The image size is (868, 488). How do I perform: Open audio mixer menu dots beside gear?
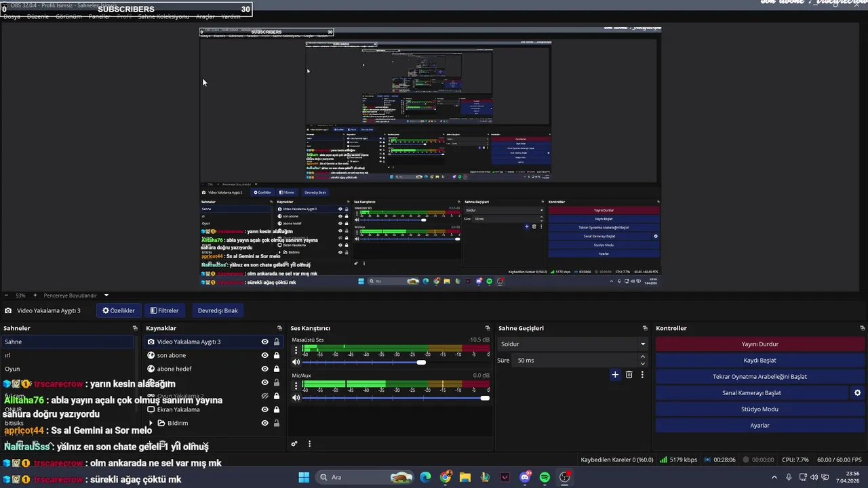pos(309,444)
